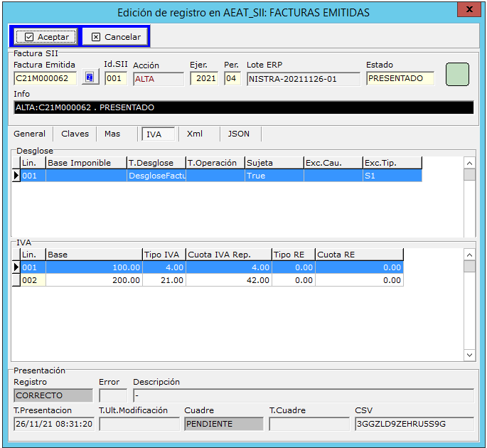Show the Xml tab
The height and width of the screenshot is (448, 487).
coord(195,134)
